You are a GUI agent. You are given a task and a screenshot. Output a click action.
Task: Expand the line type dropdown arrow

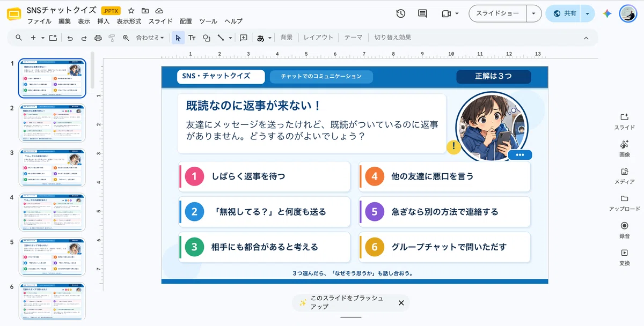coord(230,38)
